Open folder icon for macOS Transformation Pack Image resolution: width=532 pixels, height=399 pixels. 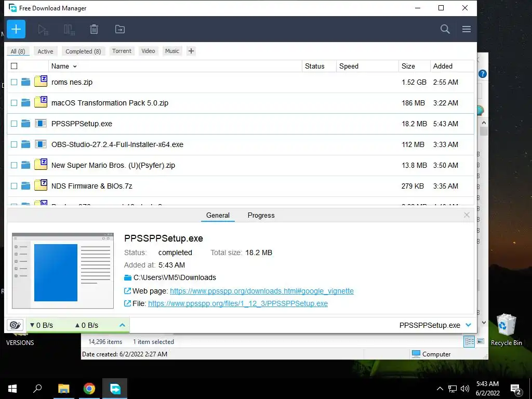click(26, 103)
